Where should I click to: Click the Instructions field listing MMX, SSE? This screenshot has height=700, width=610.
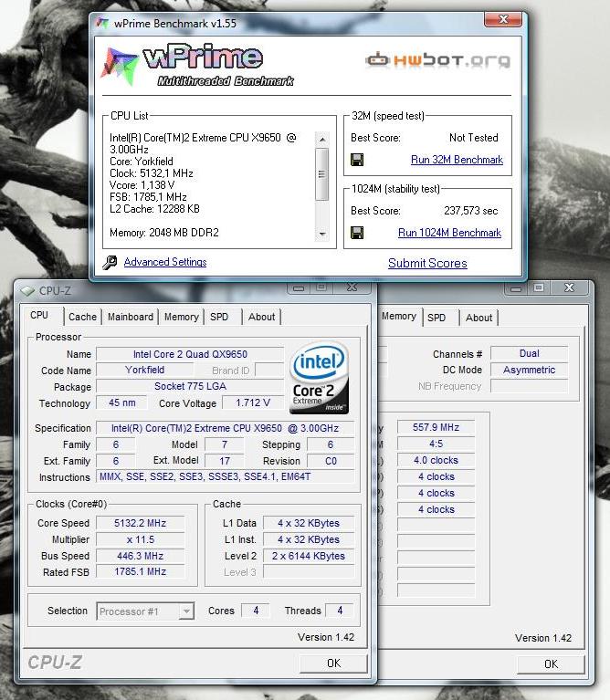click(225, 476)
